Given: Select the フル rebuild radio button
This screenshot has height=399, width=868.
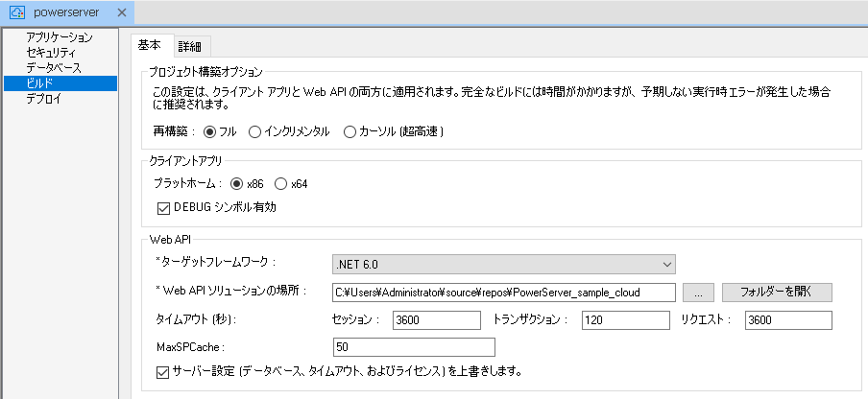Looking at the screenshot, I should (x=209, y=130).
